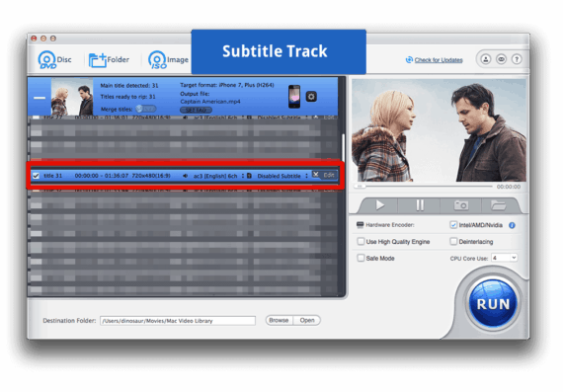The image size is (563, 392).
Task: Click the iPhone target device icon
Action: pos(294,97)
